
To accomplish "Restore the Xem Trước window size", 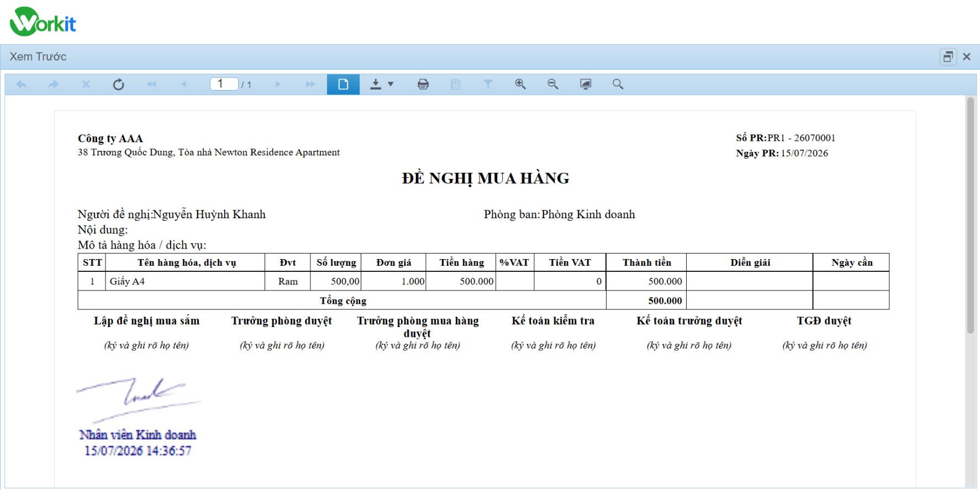I will pyautogui.click(x=949, y=56).
